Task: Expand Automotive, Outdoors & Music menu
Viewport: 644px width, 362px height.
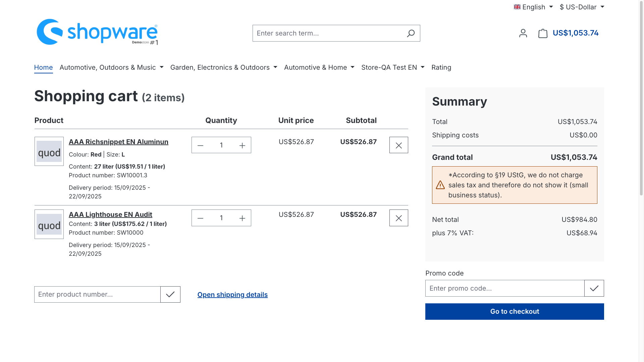Action: pos(111,67)
